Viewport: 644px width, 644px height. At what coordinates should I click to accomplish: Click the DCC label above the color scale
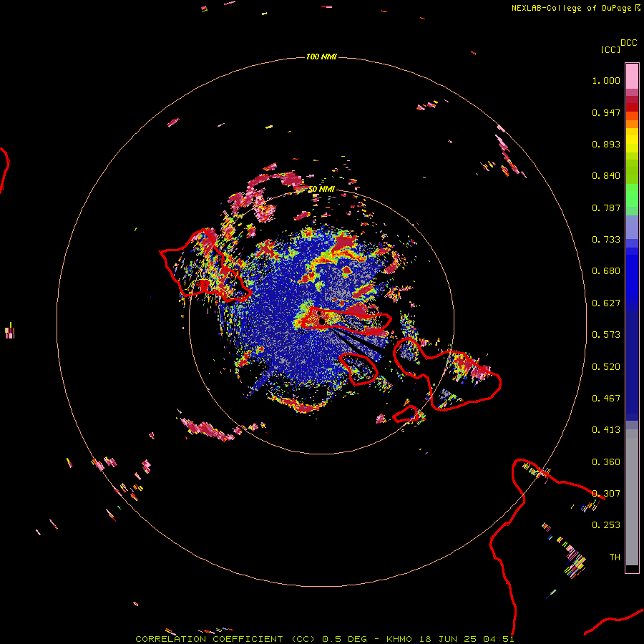628,43
